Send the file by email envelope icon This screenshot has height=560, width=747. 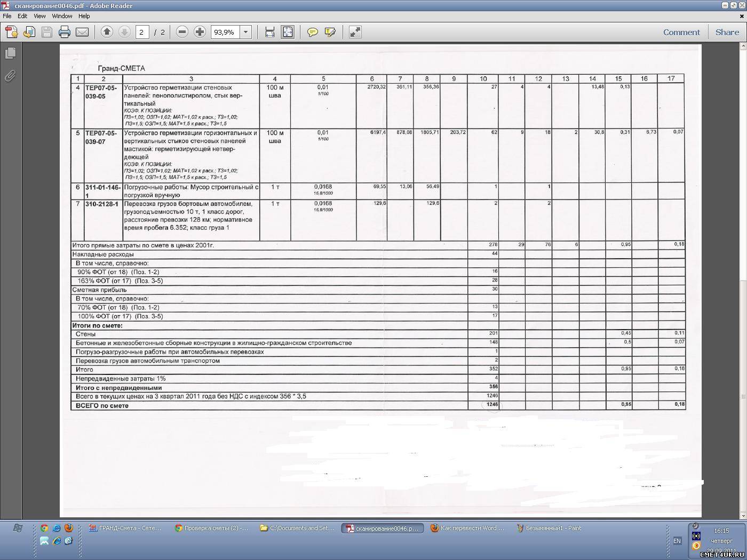[82, 33]
